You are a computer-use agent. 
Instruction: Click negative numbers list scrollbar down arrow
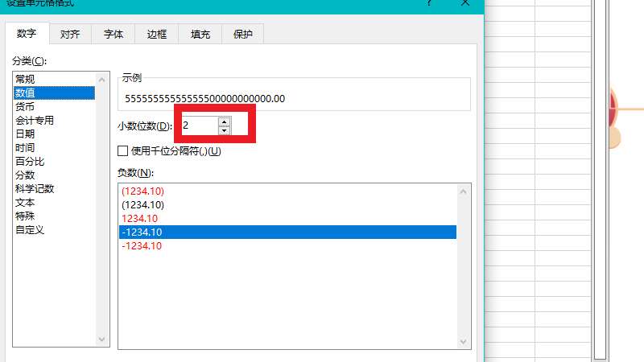click(463, 342)
